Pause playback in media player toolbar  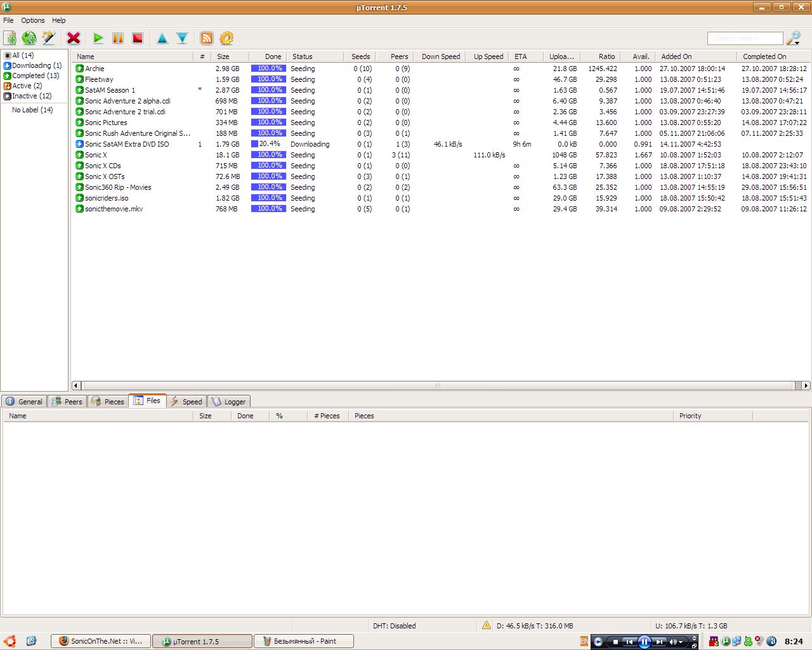[644, 642]
